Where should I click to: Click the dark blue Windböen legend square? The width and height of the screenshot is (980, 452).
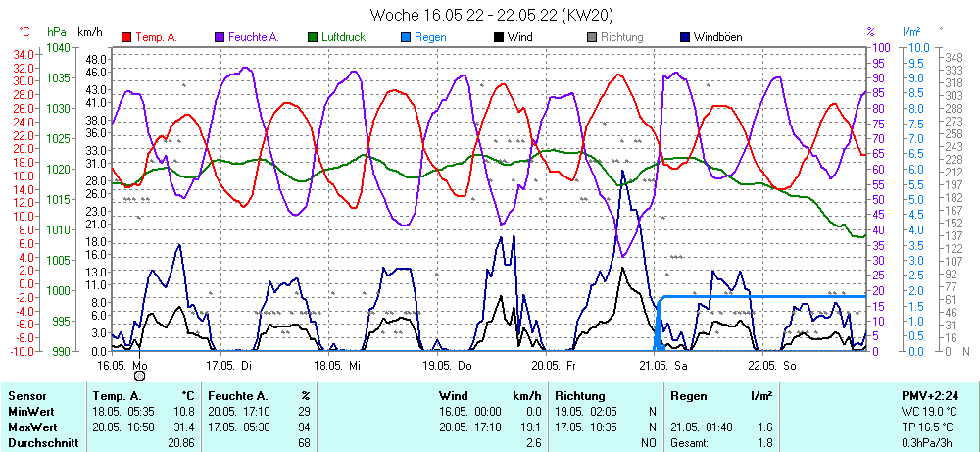point(685,37)
